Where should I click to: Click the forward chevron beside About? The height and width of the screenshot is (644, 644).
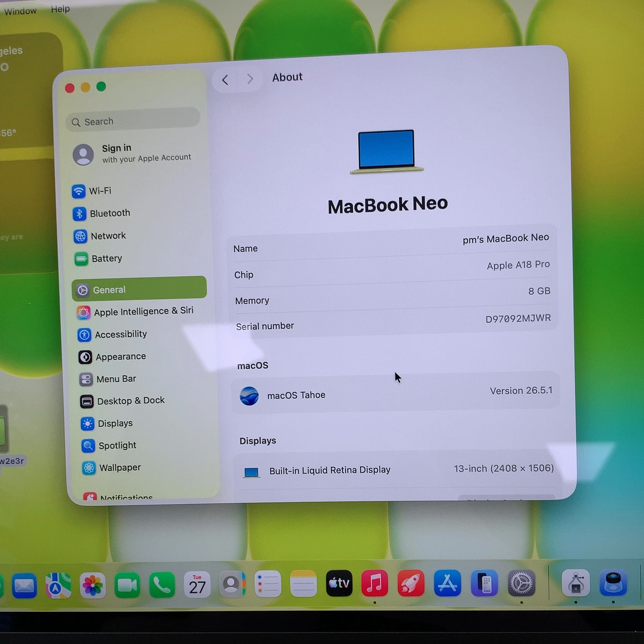pos(250,79)
